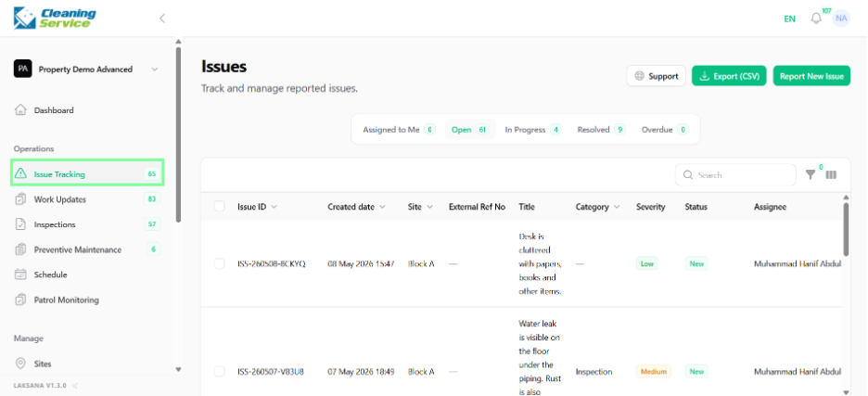
Task: Click the External Ref No header
Action: [x=477, y=207]
